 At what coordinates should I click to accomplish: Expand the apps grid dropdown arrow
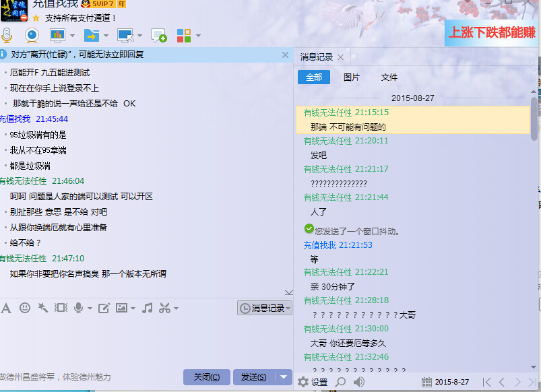coord(197,36)
